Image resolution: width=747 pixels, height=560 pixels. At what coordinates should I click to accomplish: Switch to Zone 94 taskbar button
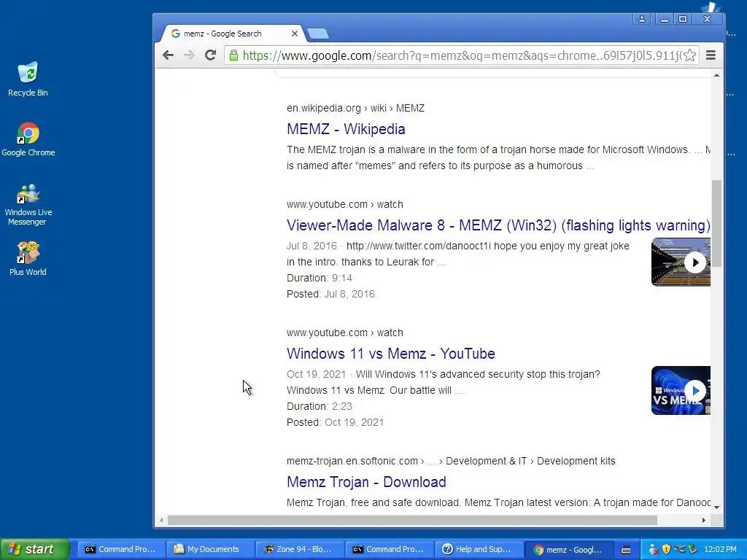298,549
